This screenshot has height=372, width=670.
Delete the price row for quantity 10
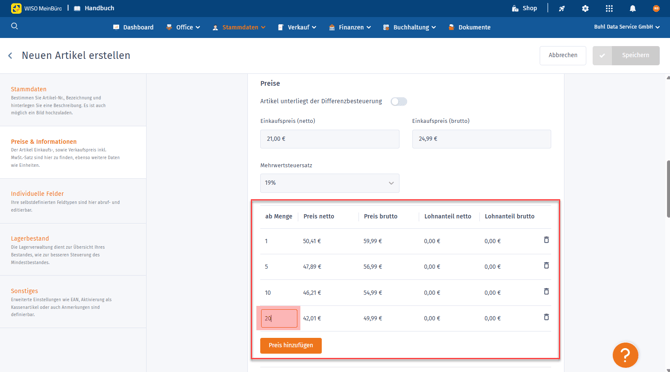tap(546, 292)
